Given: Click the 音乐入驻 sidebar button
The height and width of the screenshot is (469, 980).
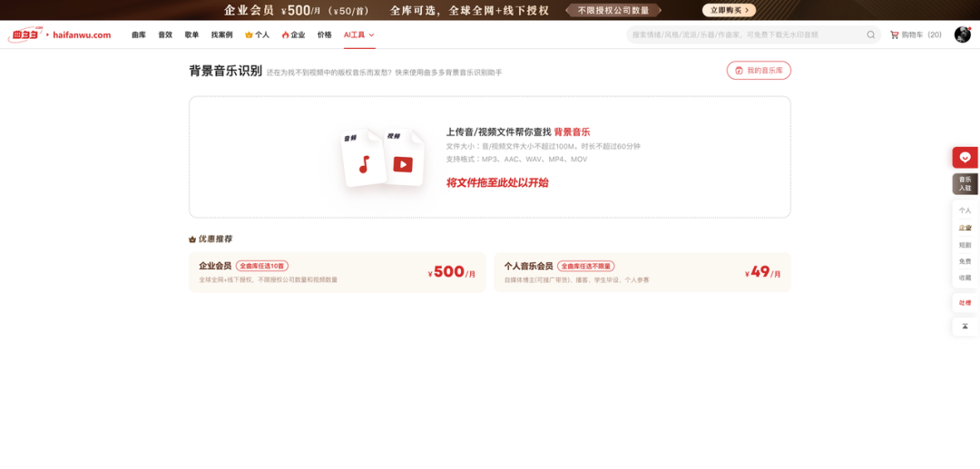Looking at the screenshot, I should [965, 184].
